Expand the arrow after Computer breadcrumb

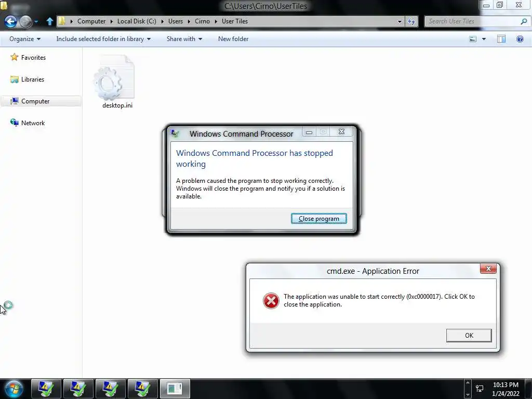coord(112,21)
